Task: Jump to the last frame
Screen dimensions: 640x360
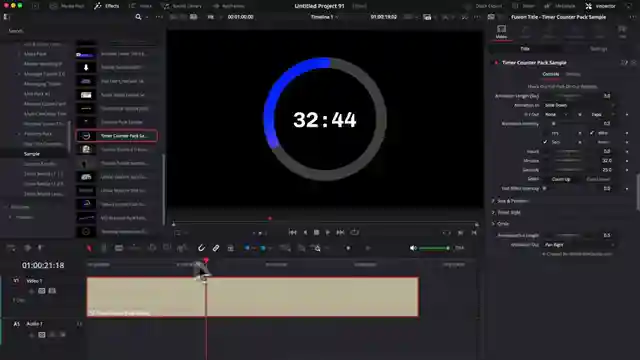Action: click(x=340, y=232)
